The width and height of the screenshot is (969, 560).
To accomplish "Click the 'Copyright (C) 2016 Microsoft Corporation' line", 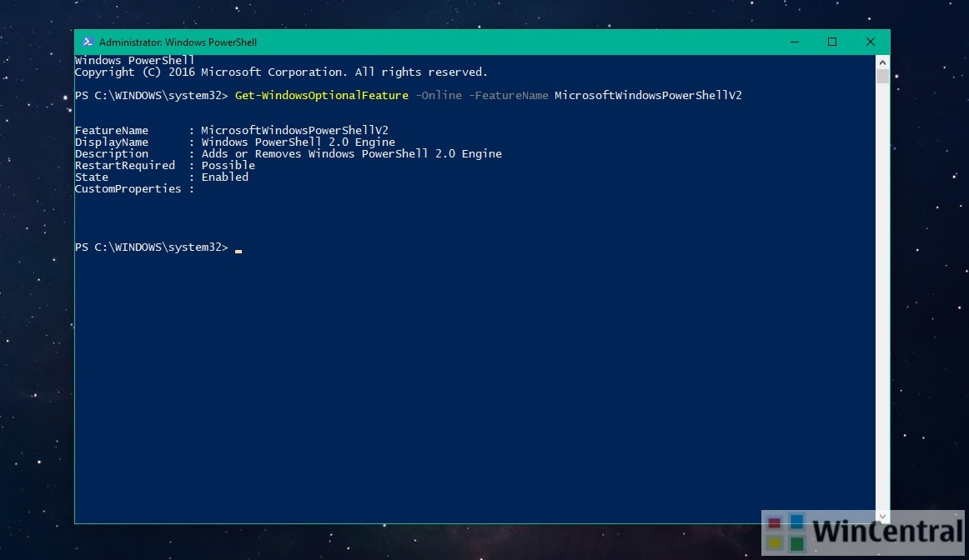I will (281, 72).
